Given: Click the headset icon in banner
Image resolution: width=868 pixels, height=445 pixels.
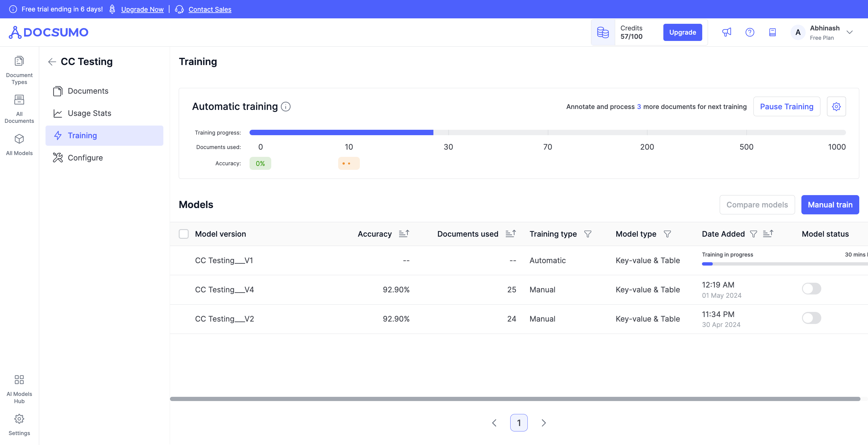Looking at the screenshot, I should coord(179,9).
